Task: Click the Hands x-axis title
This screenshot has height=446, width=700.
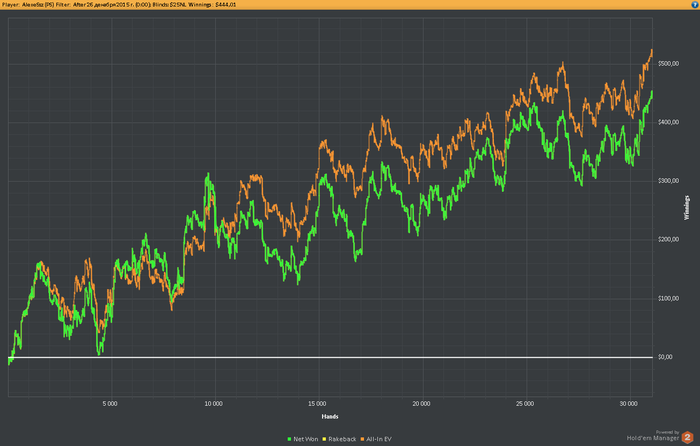Action: 330,417
